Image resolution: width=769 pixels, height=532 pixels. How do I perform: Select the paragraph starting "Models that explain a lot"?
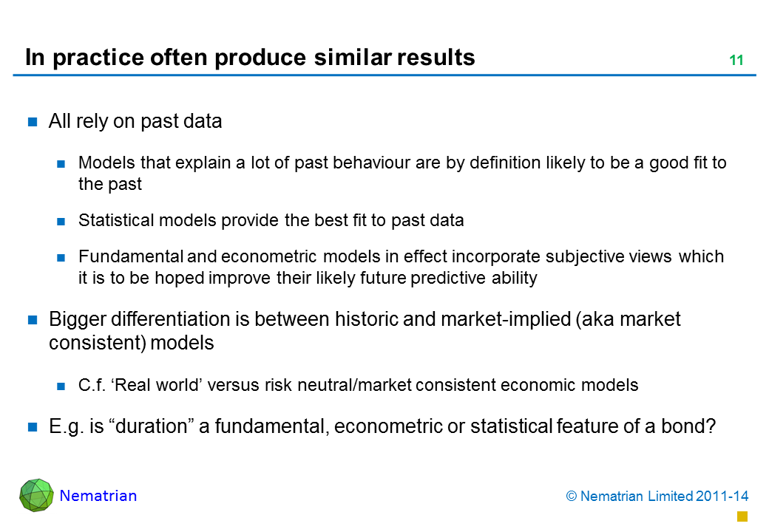click(402, 173)
